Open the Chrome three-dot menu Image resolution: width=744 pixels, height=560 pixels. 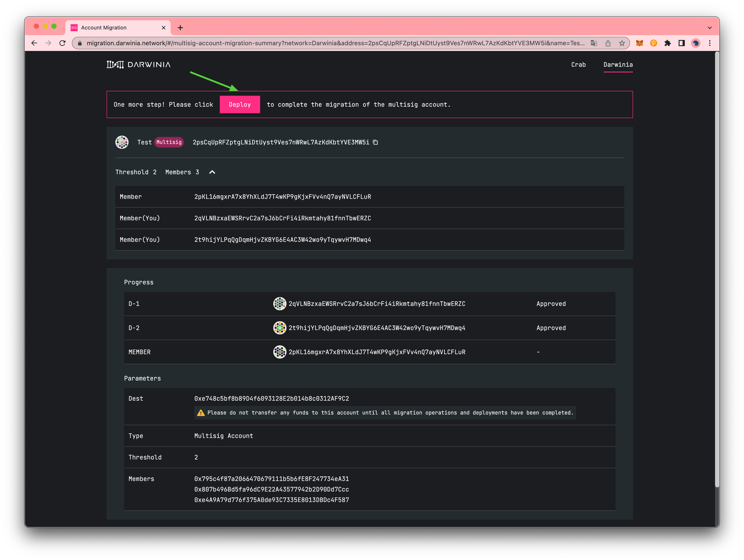click(x=710, y=43)
